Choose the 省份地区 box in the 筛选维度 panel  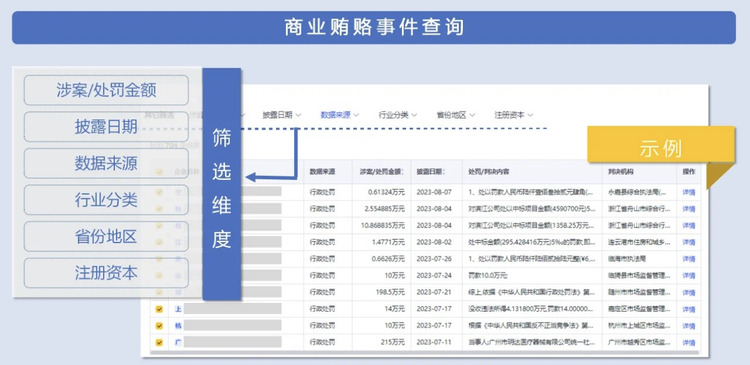[x=106, y=236]
